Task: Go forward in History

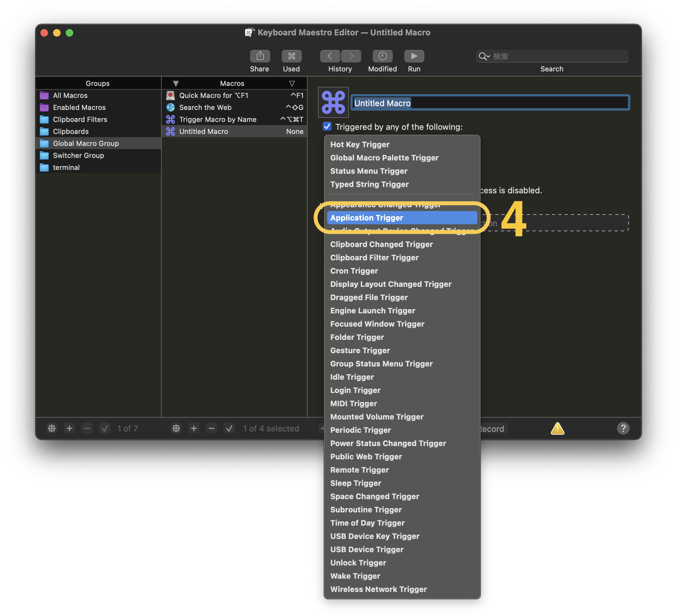Action: pyautogui.click(x=351, y=56)
